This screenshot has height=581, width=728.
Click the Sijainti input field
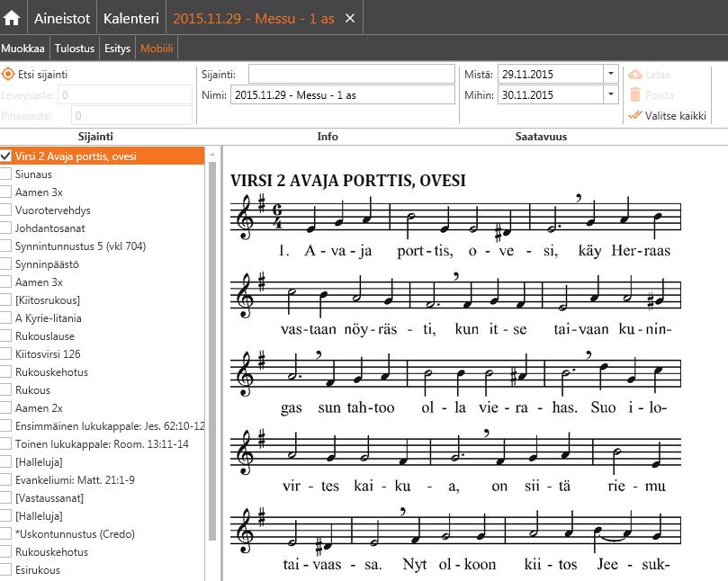tap(352, 74)
